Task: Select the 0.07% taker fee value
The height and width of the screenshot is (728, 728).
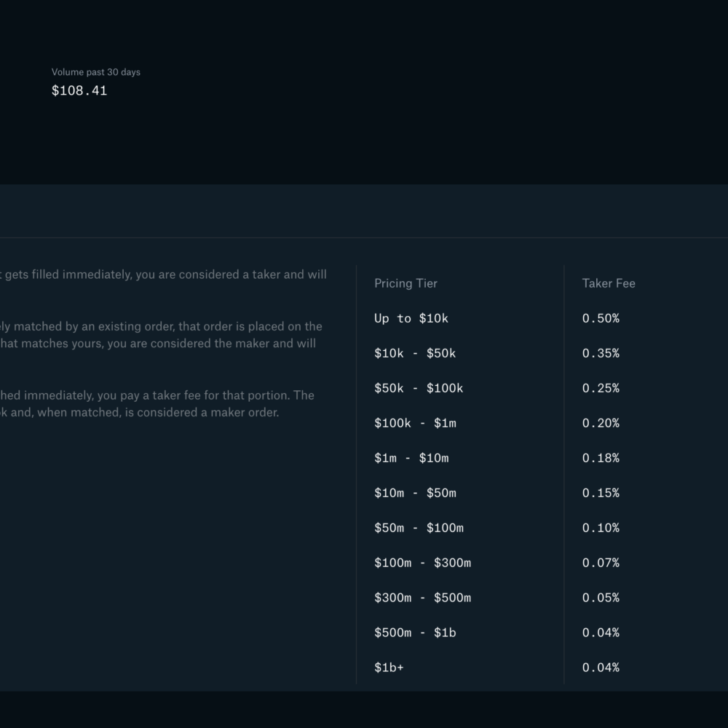Action: [x=601, y=563]
